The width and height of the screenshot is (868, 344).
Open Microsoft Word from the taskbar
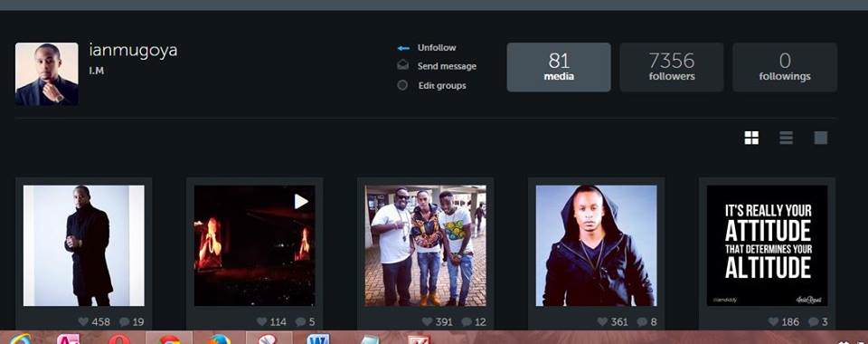(x=318, y=339)
